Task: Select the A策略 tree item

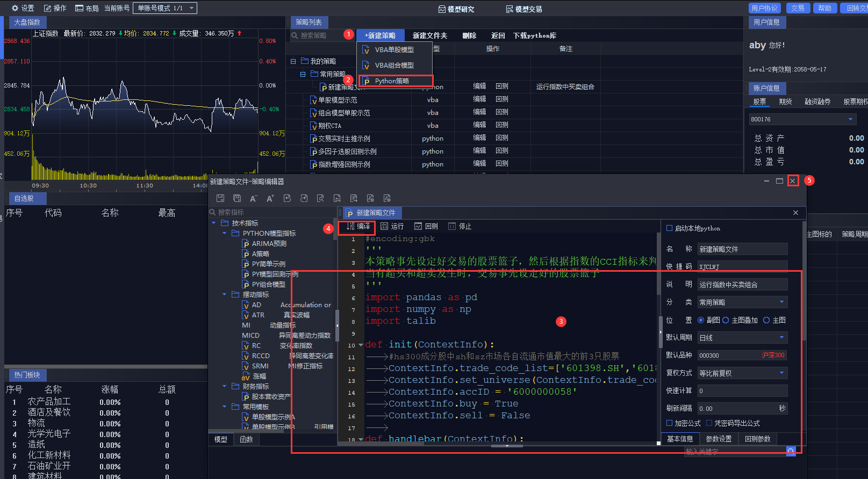Action: click(x=260, y=254)
